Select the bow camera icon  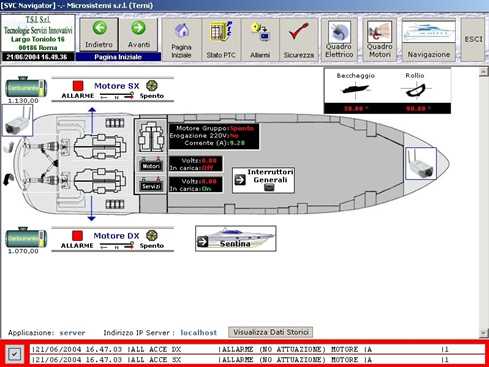point(421,164)
